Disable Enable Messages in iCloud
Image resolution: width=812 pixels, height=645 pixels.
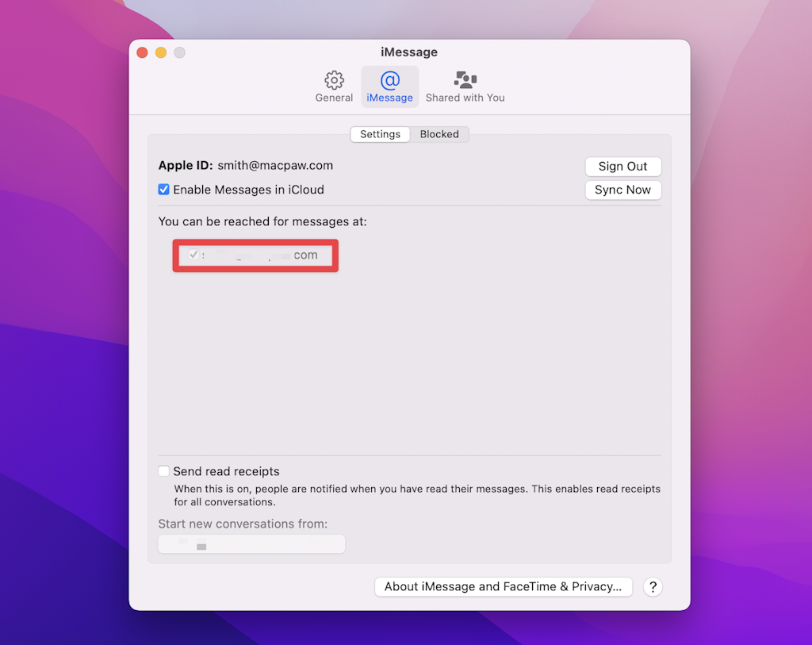(163, 189)
